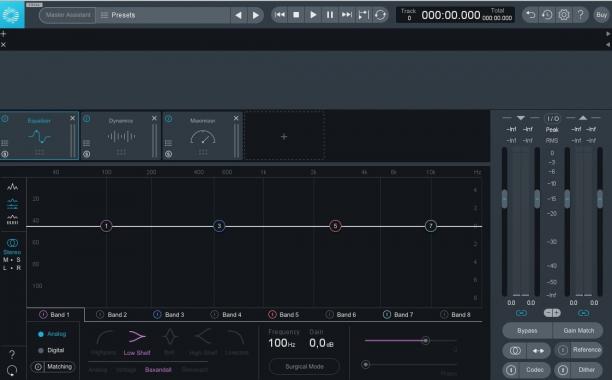The height and width of the screenshot is (380, 612).
Task: Open the Master Assistant
Action: 68,15
